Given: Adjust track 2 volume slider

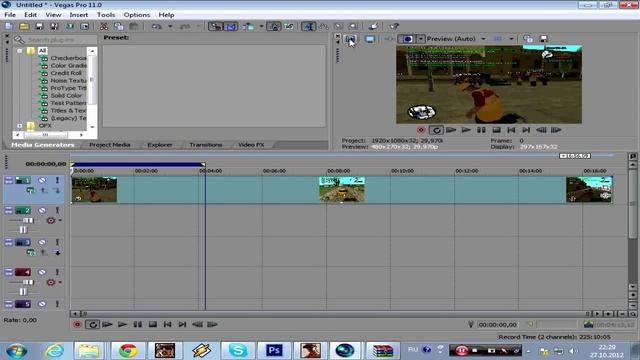Looking at the screenshot, I should tap(28, 220).
